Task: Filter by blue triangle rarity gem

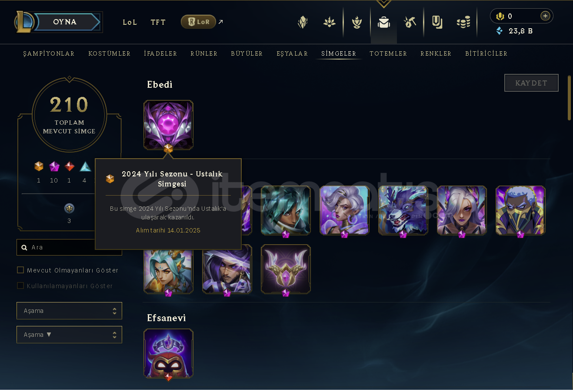Action: pyautogui.click(x=85, y=166)
